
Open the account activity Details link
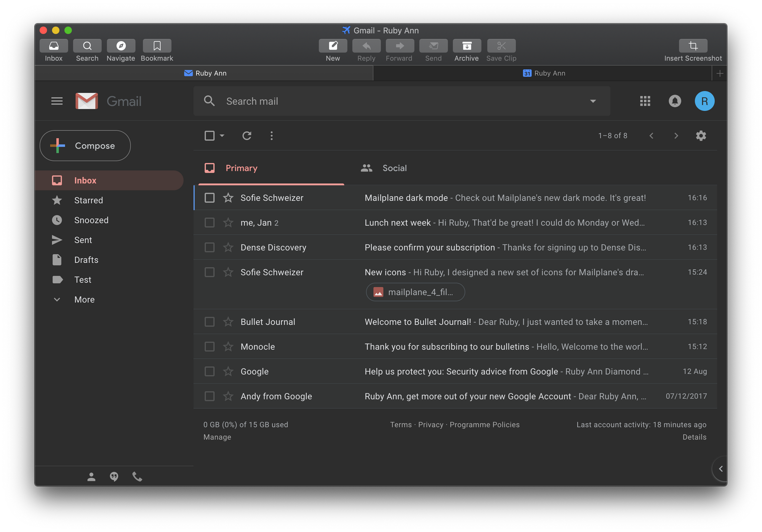pos(694,437)
